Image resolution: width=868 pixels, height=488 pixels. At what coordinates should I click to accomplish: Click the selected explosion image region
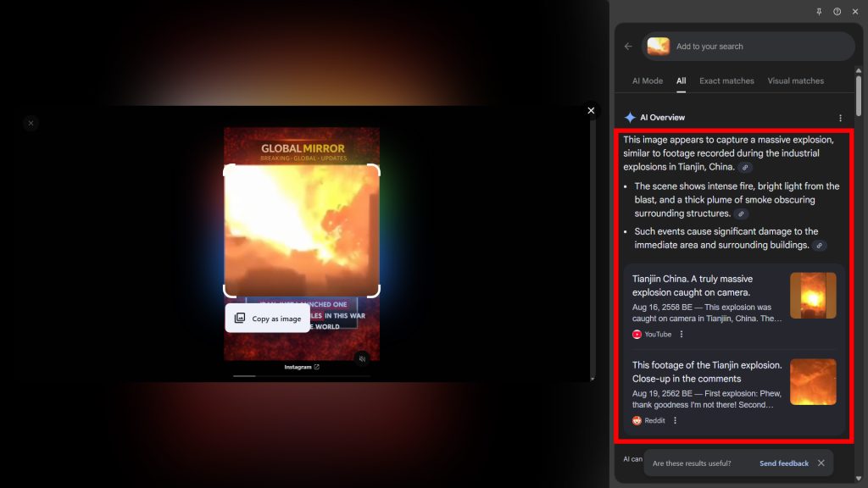(x=302, y=230)
